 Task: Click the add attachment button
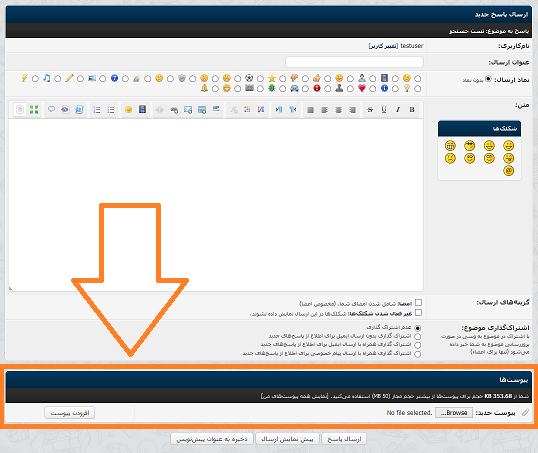70,413
